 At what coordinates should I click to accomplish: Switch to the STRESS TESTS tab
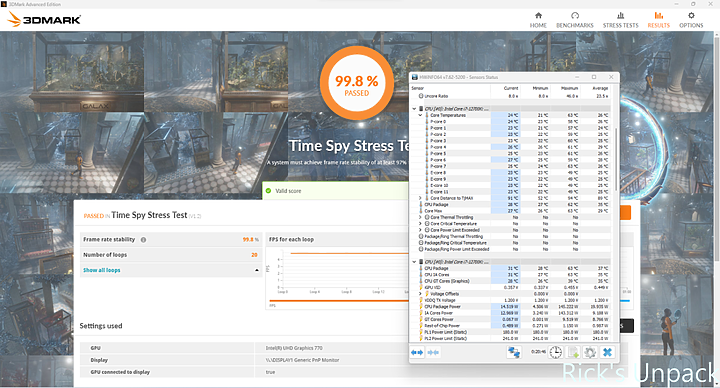[x=620, y=20]
